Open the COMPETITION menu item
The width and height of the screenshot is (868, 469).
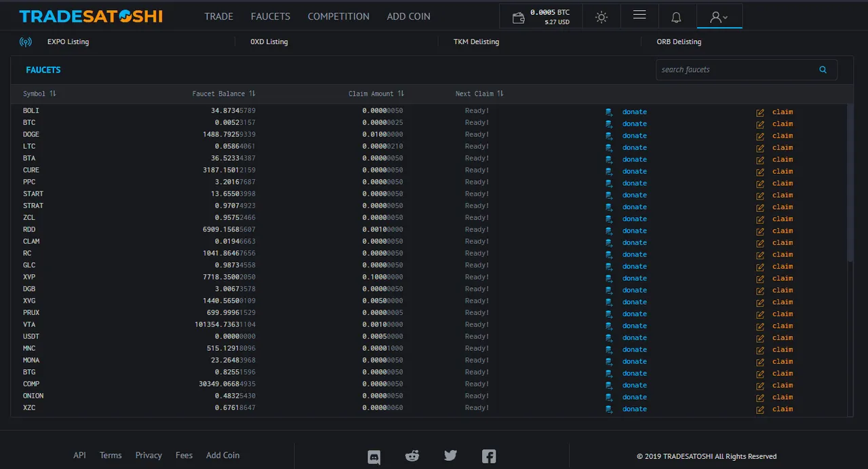click(x=338, y=16)
